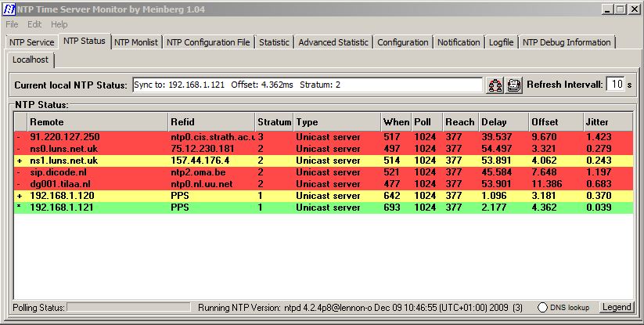Image resolution: width=644 pixels, height=325 pixels.
Task: Click the Polling Status progress bar
Action: (x=128, y=307)
